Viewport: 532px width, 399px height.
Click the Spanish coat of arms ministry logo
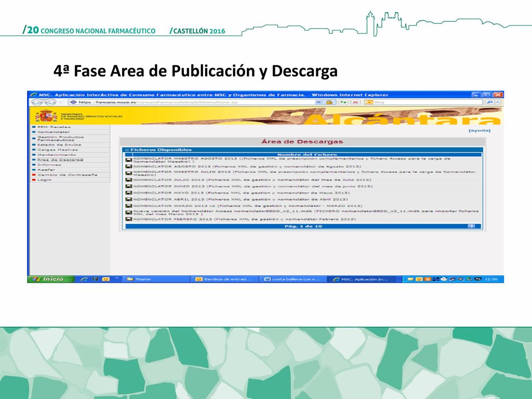[x=46, y=116]
